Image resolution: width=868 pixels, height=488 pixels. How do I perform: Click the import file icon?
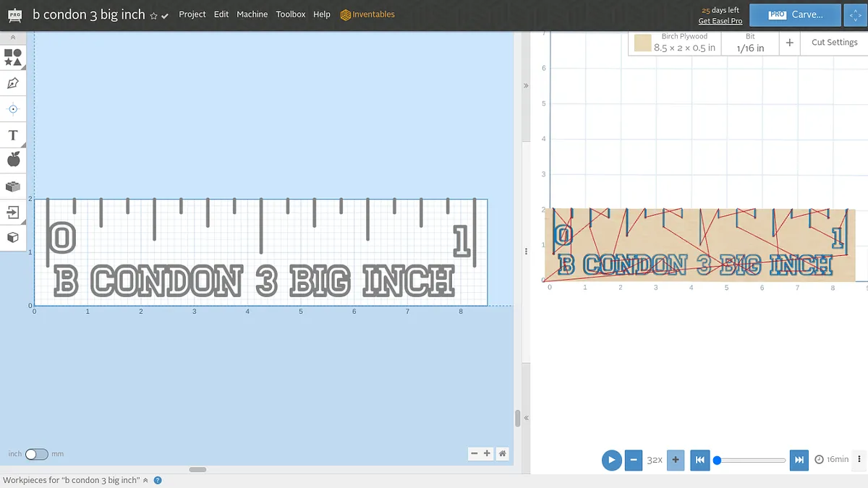tap(13, 212)
